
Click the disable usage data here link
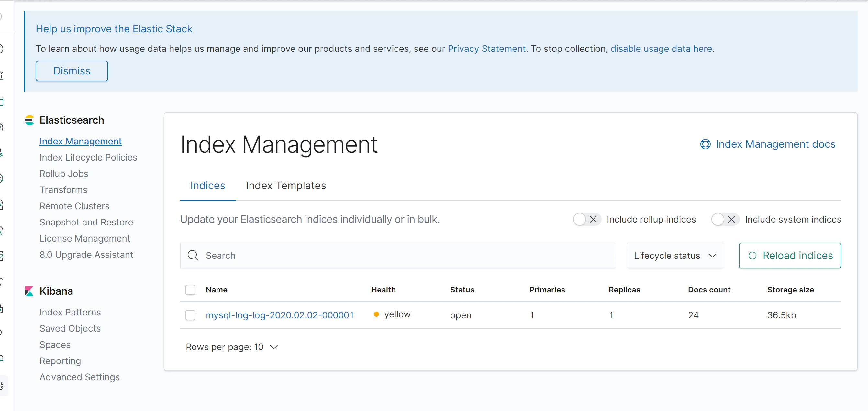[661, 49]
